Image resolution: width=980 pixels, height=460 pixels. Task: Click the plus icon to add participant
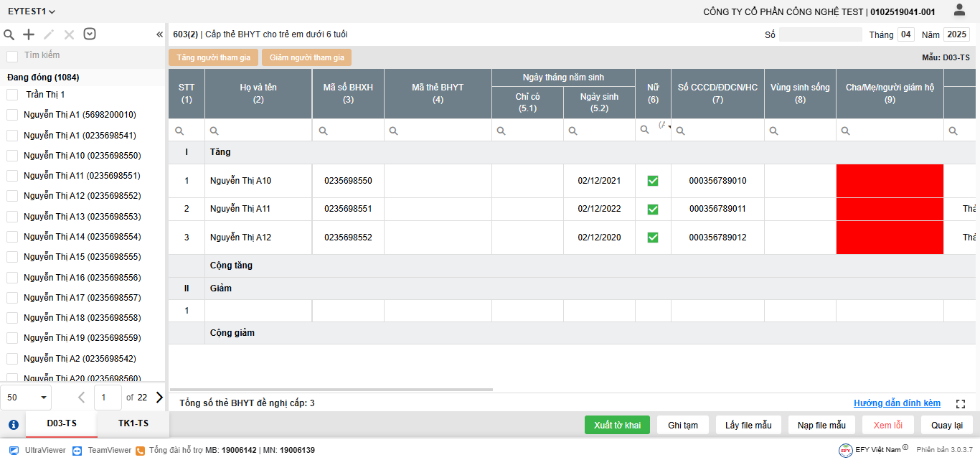pos(29,34)
